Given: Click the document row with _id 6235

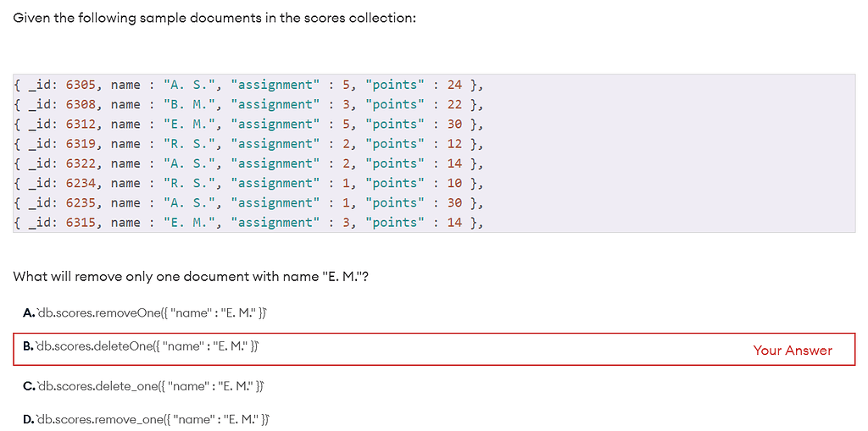Looking at the screenshot, I should pos(248,202).
